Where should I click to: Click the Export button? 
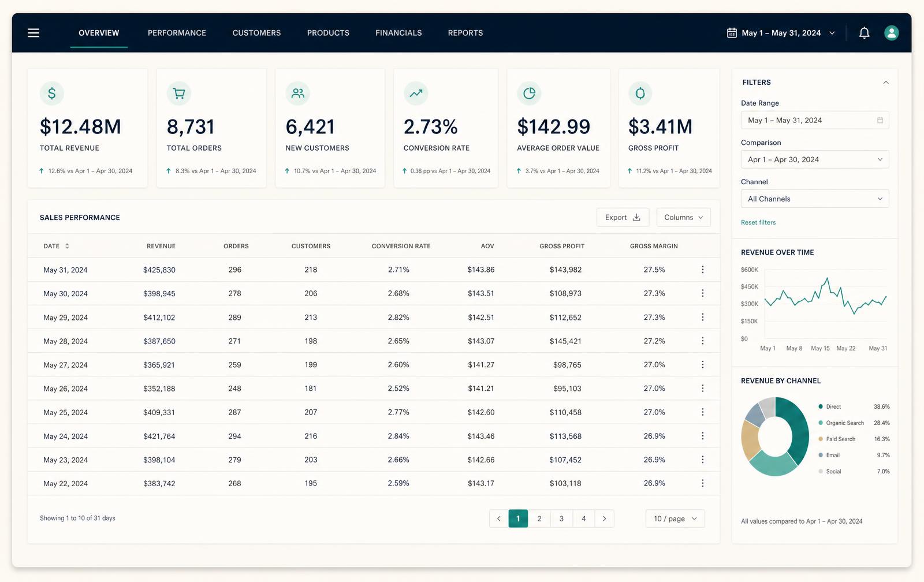point(623,218)
